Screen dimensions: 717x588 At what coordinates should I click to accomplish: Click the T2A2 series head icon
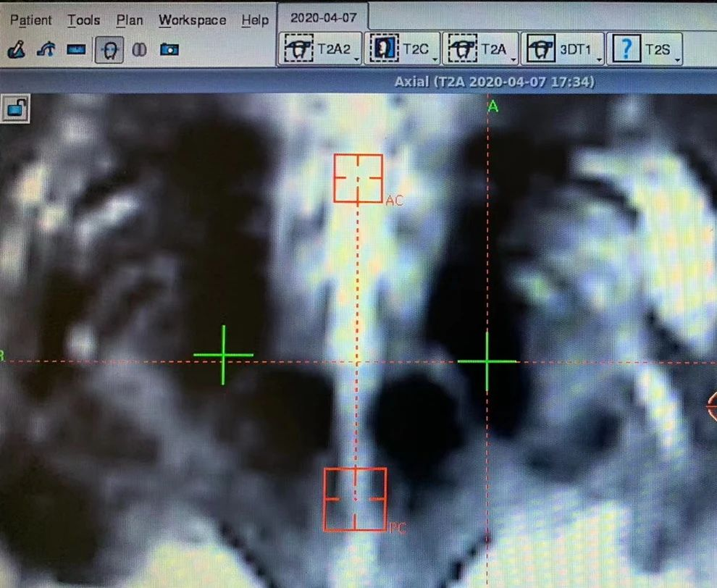coord(298,48)
